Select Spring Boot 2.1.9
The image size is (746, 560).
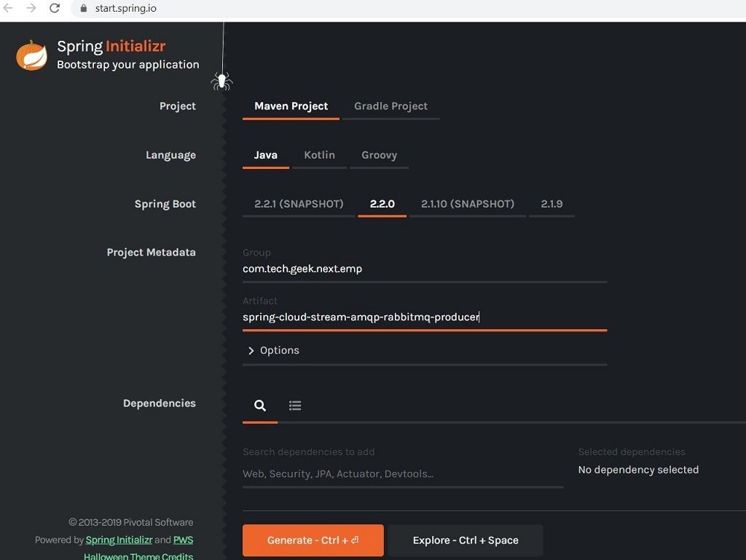point(551,204)
